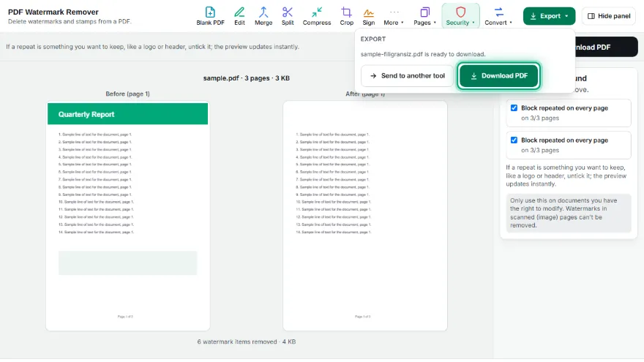Viewport: 644px width, 362px height.
Task: Click Send to another tool
Action: click(x=407, y=75)
